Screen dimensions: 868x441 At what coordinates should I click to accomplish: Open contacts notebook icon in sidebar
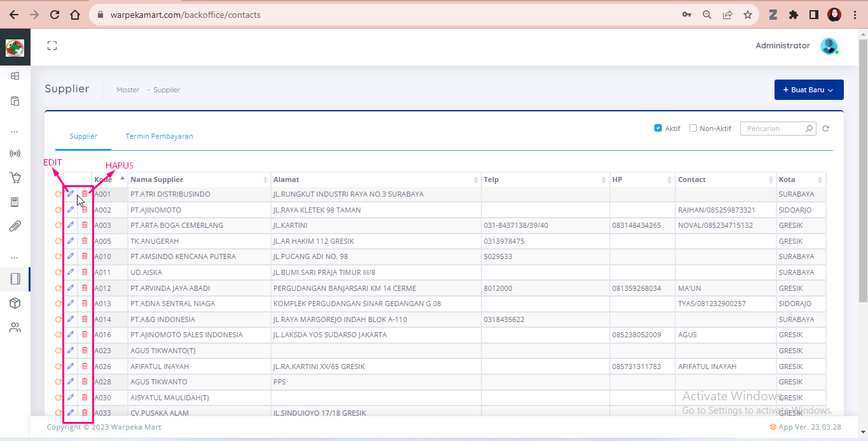pos(15,279)
